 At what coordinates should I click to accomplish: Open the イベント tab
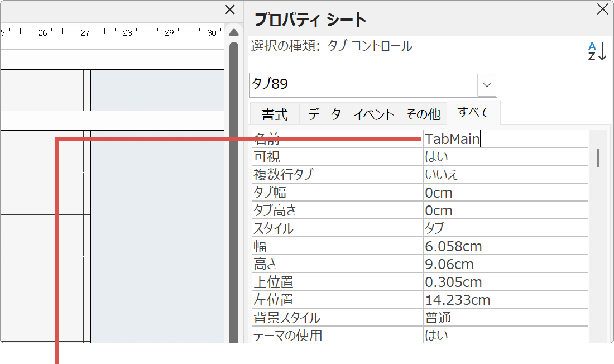(x=373, y=113)
